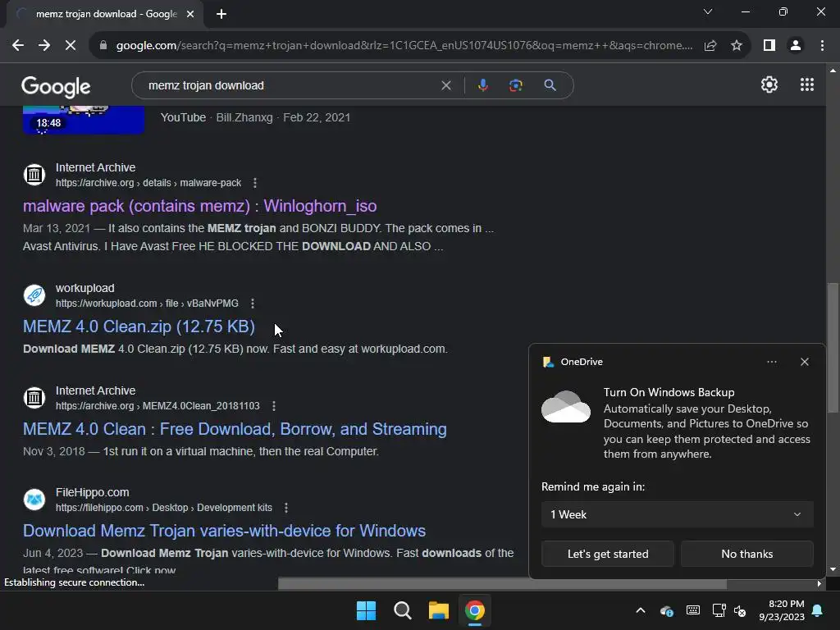The height and width of the screenshot is (630, 840).
Task: Open options for malware-pack archive.org result
Action: point(255,183)
